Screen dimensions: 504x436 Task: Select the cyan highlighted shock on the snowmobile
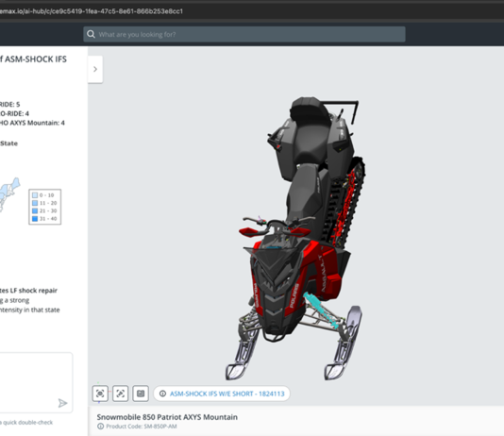pyautogui.click(x=322, y=310)
